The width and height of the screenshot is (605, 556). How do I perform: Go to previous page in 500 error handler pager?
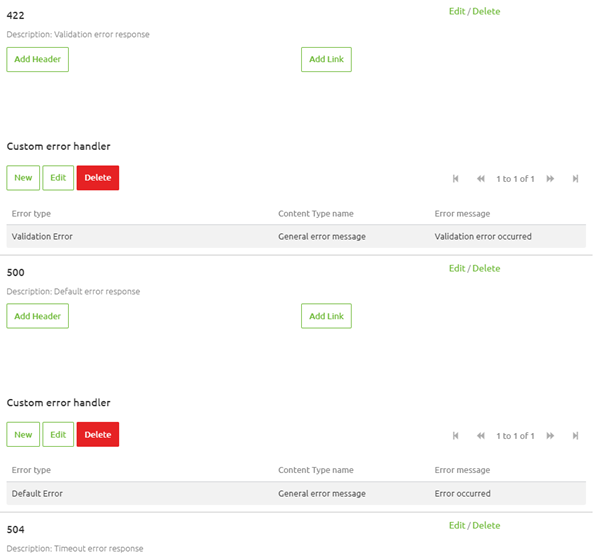tap(481, 436)
